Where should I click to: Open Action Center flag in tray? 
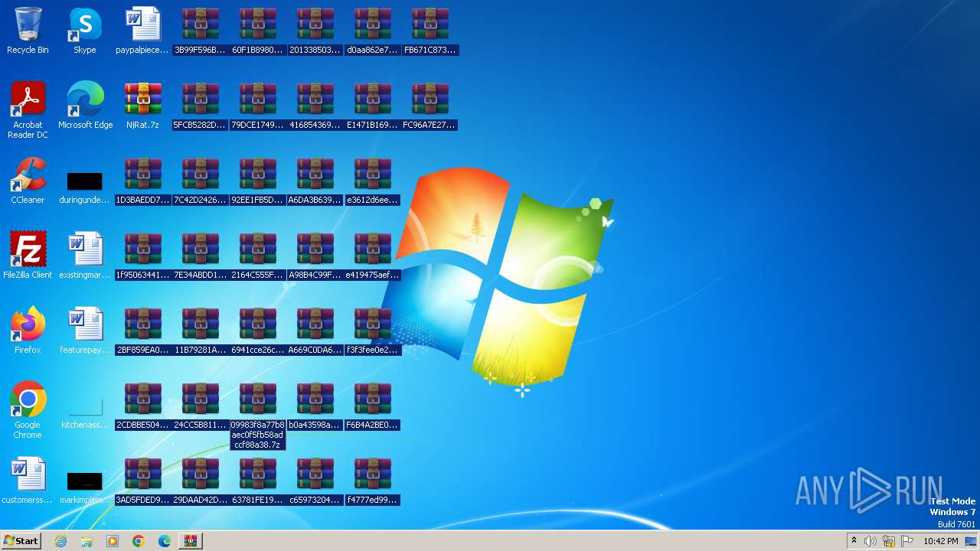[908, 541]
